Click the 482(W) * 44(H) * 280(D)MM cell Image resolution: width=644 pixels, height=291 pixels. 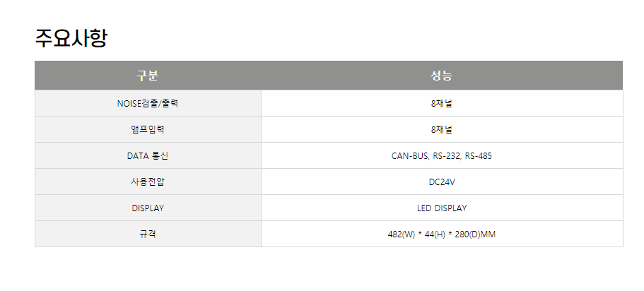[442, 234]
